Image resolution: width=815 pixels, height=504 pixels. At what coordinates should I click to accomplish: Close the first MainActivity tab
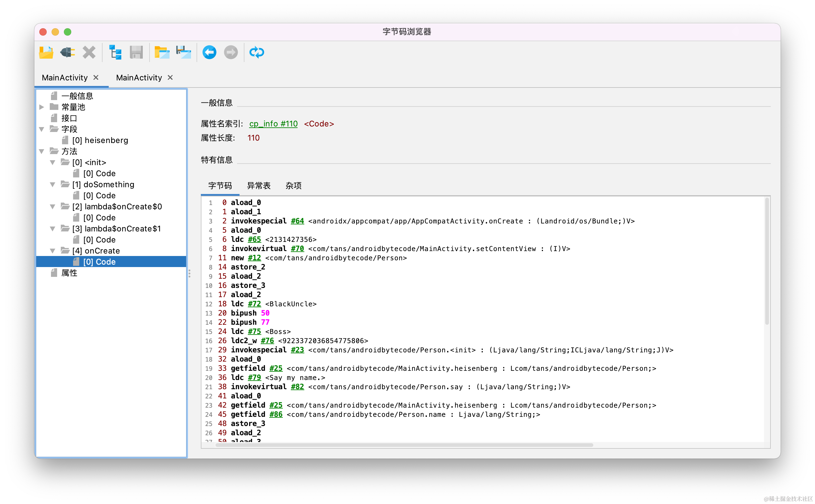point(96,77)
